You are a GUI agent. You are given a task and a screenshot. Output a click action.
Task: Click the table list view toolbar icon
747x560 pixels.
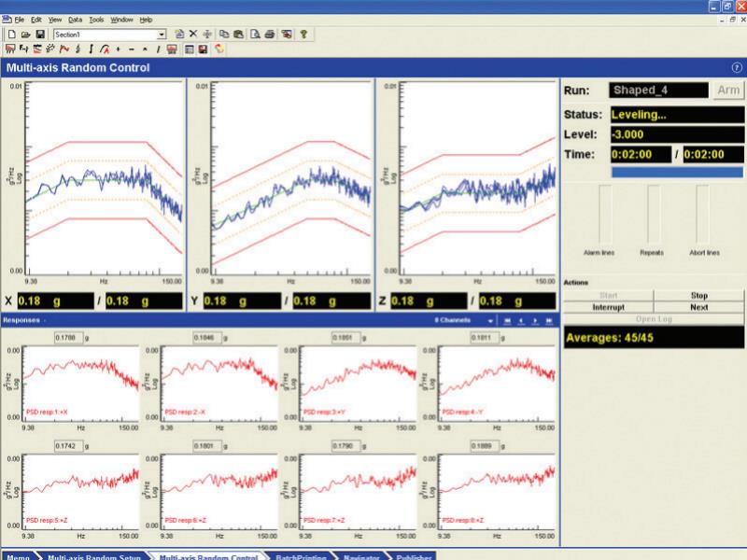[190, 49]
